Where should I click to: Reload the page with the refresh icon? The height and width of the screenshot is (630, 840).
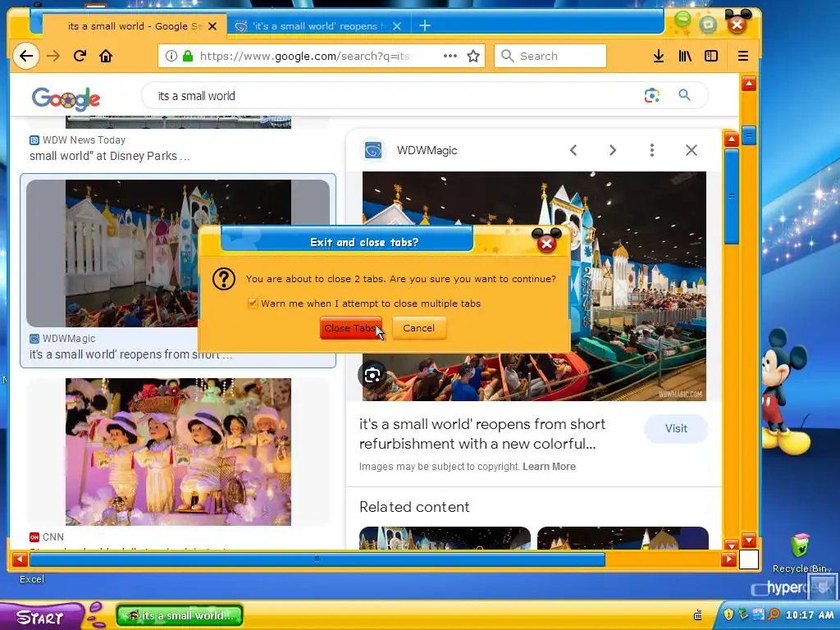pyautogui.click(x=80, y=56)
